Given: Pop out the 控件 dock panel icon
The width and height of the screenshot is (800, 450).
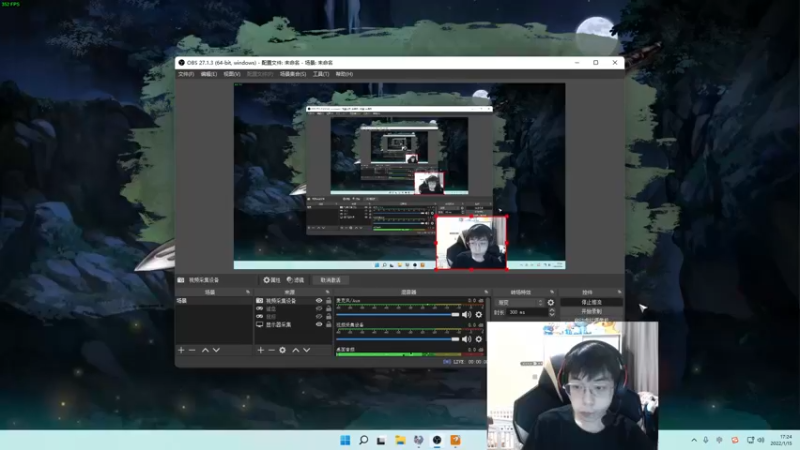Looking at the screenshot, I should click(x=619, y=292).
